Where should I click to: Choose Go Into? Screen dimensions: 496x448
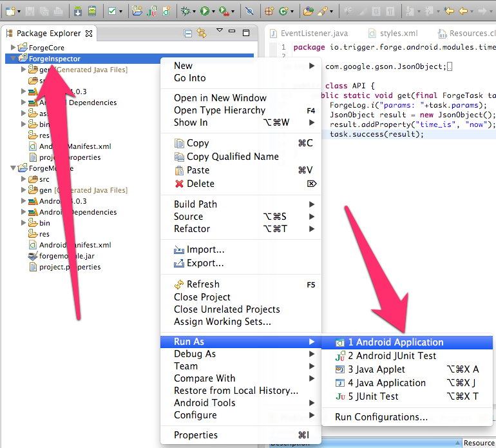241,78
